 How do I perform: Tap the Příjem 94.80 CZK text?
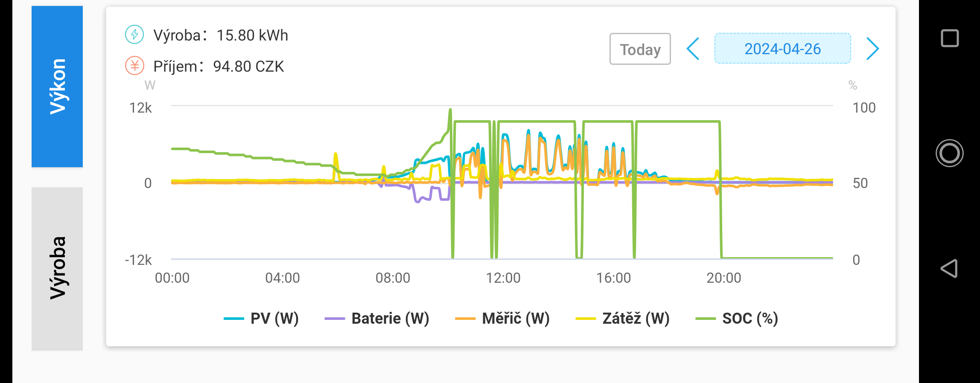point(219,67)
